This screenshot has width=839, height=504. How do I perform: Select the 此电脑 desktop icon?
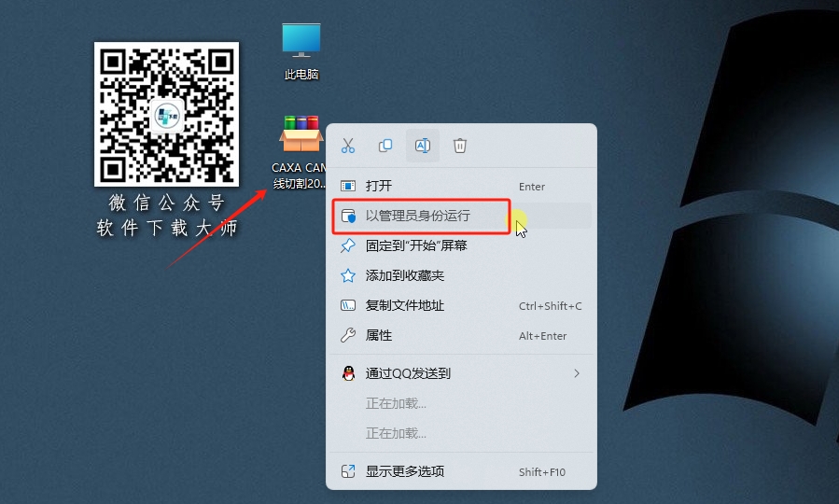(301, 51)
